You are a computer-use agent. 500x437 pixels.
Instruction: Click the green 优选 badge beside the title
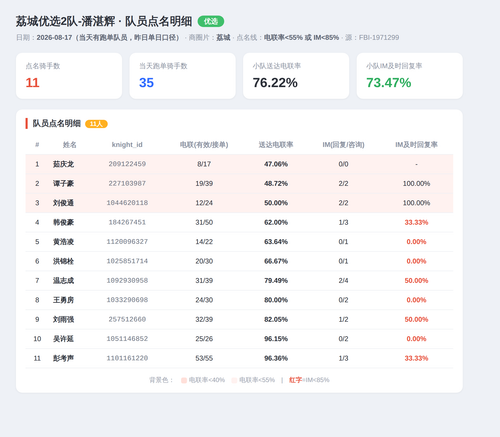point(211,21)
